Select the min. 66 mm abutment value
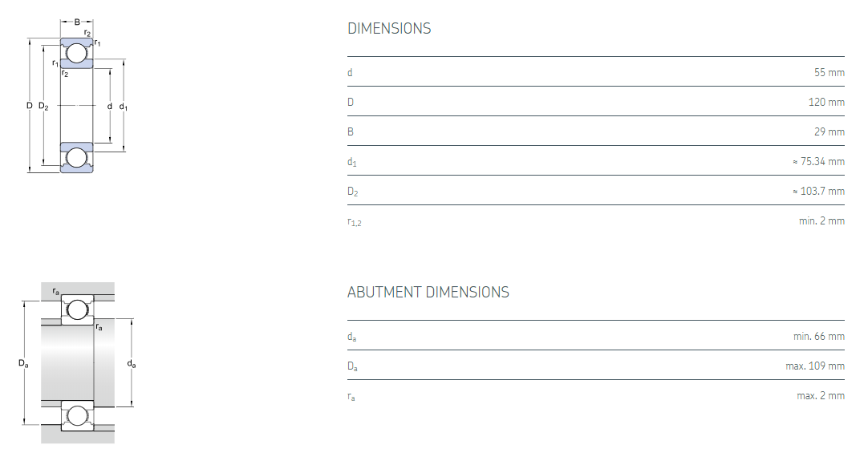 (x=819, y=336)
